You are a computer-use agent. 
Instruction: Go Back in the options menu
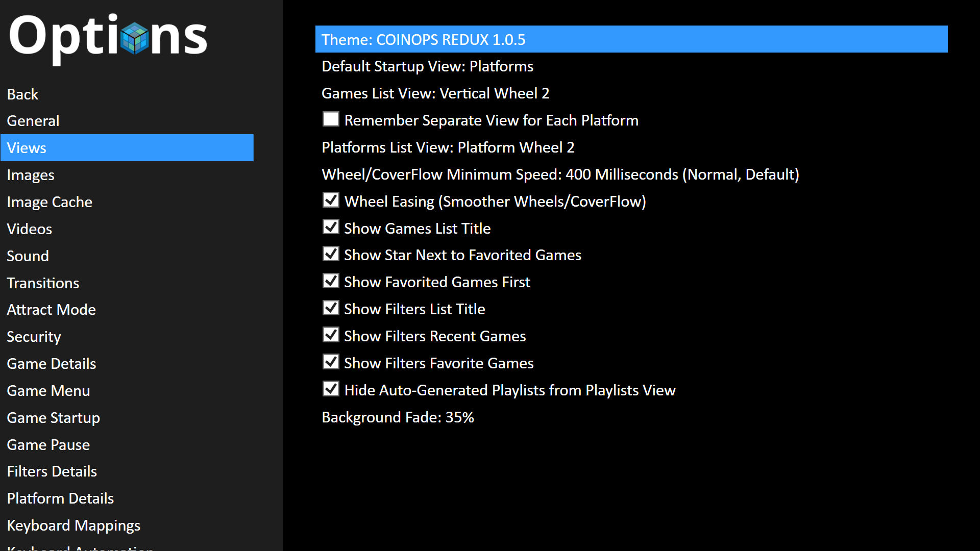point(127,94)
